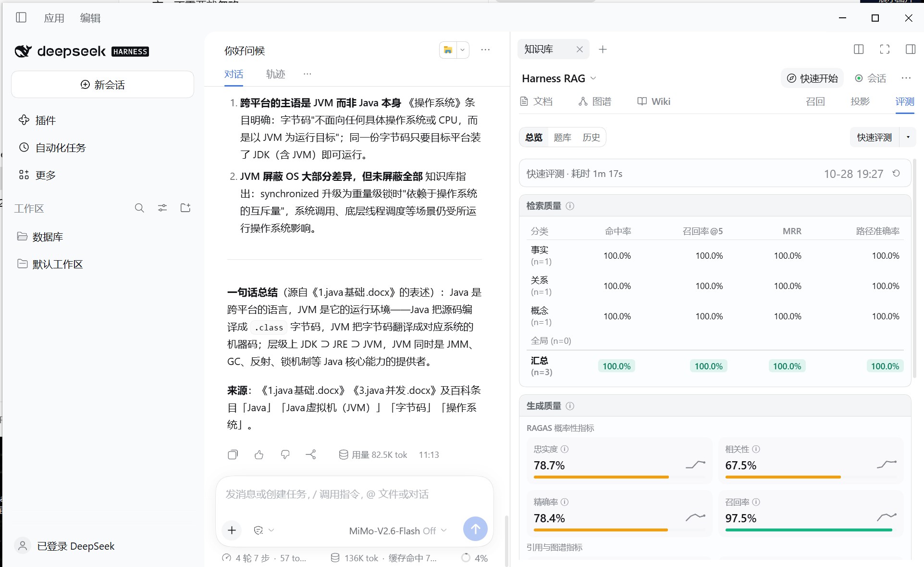Screen dimensions: 924x567
Task: Enter fullscreen for the right panel
Action: tap(885, 50)
